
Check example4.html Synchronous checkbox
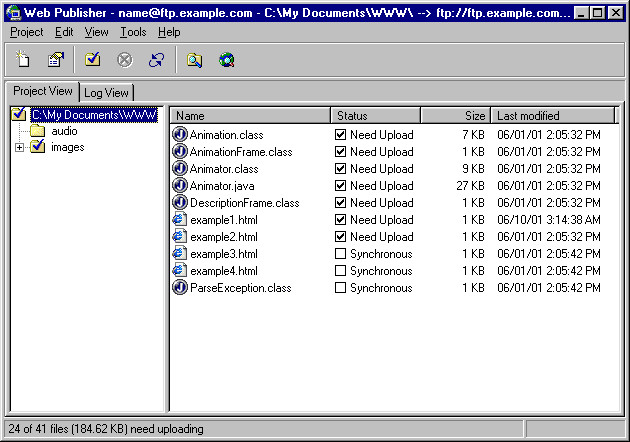[x=340, y=270]
